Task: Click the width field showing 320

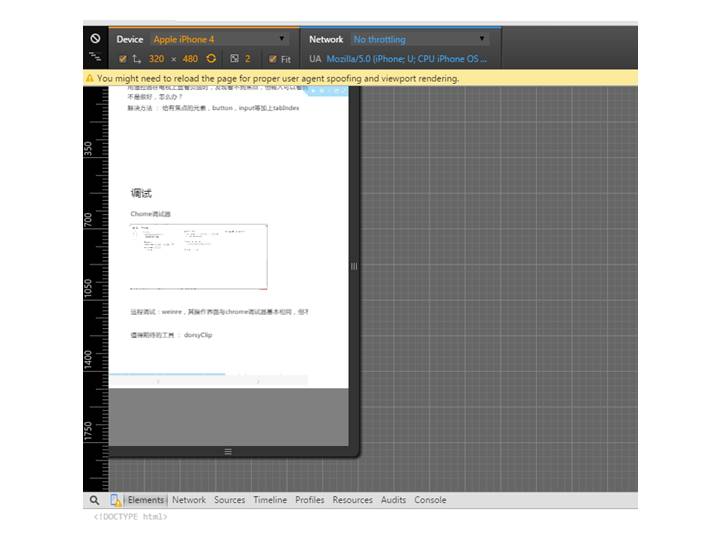Action: point(156,59)
